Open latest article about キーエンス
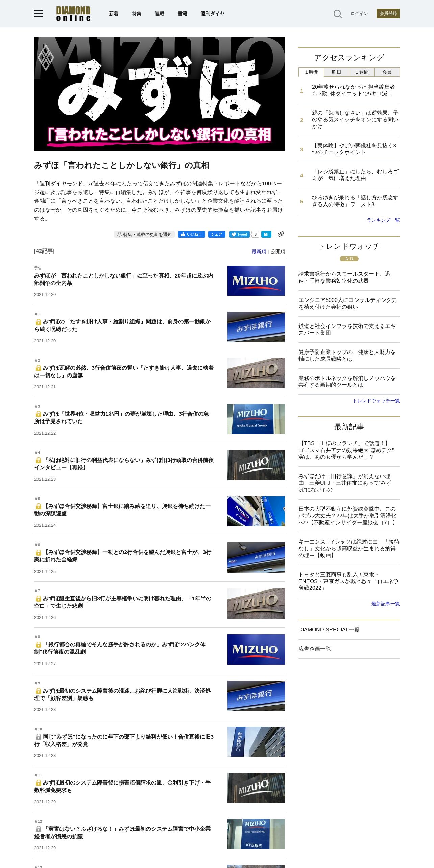Viewport: 434px width, 868px height. [x=349, y=549]
